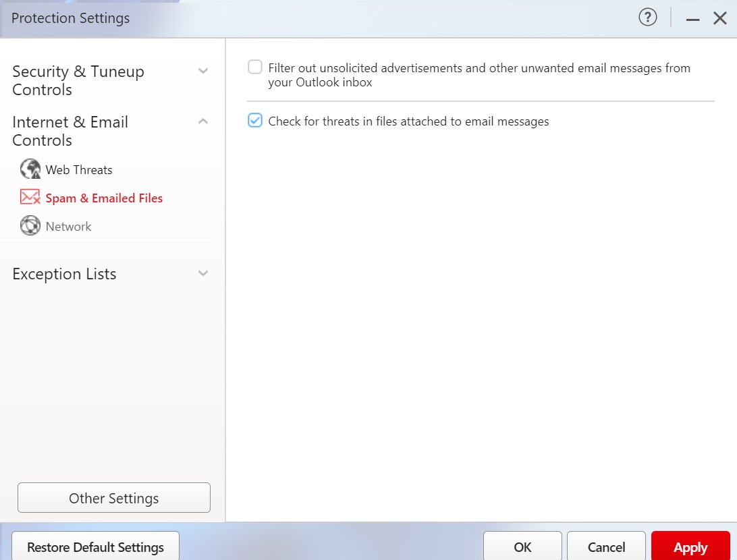Image resolution: width=737 pixels, height=560 pixels.
Task: Close the Protection Settings window
Action: 720,19
